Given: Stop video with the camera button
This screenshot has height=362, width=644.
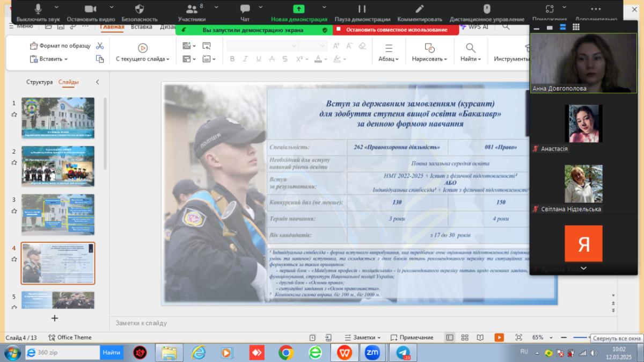Looking at the screenshot, I should pyautogui.click(x=90, y=9).
